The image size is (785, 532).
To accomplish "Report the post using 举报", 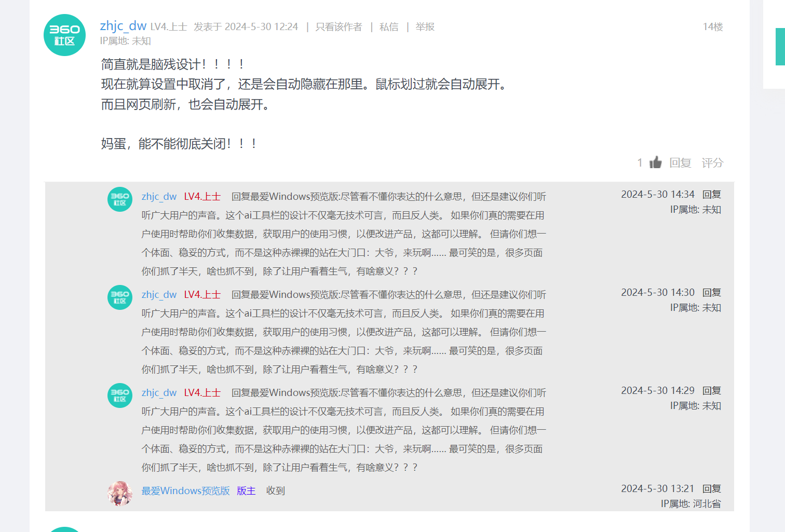I will click(425, 27).
